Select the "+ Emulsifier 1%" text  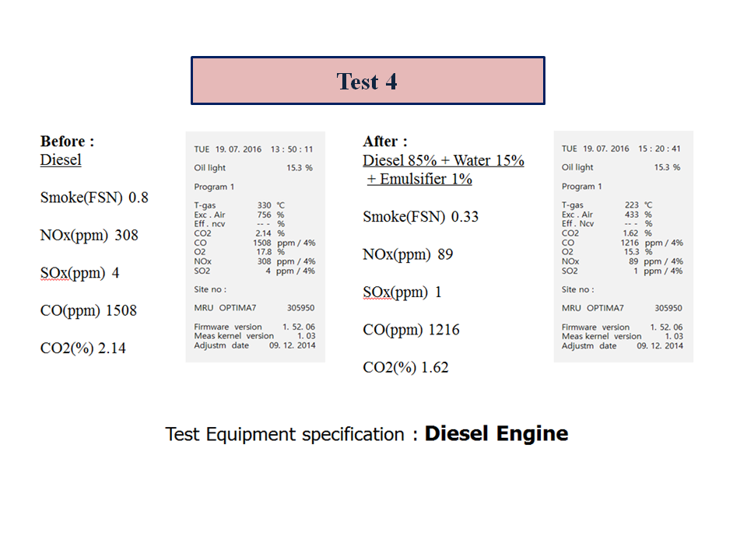pos(419,180)
